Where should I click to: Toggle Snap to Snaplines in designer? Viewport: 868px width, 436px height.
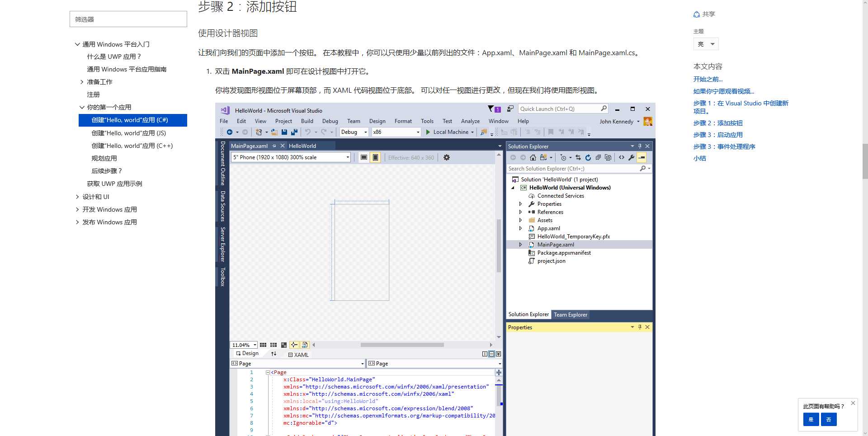pyautogui.click(x=294, y=345)
